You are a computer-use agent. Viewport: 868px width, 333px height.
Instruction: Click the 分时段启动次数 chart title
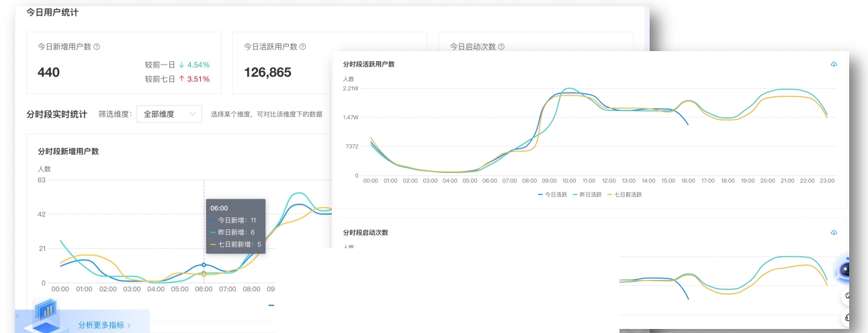[365, 233]
